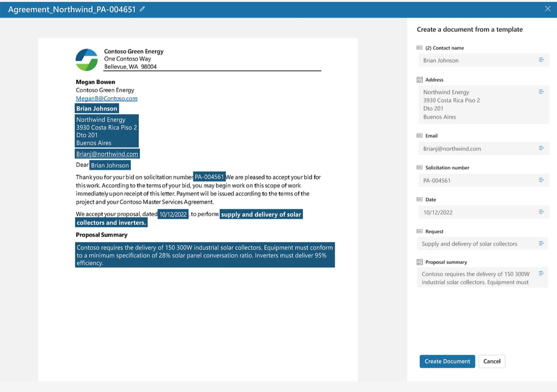557x392 pixels.
Task: Click the Megan Bowen name in the letter
Action: (x=95, y=82)
